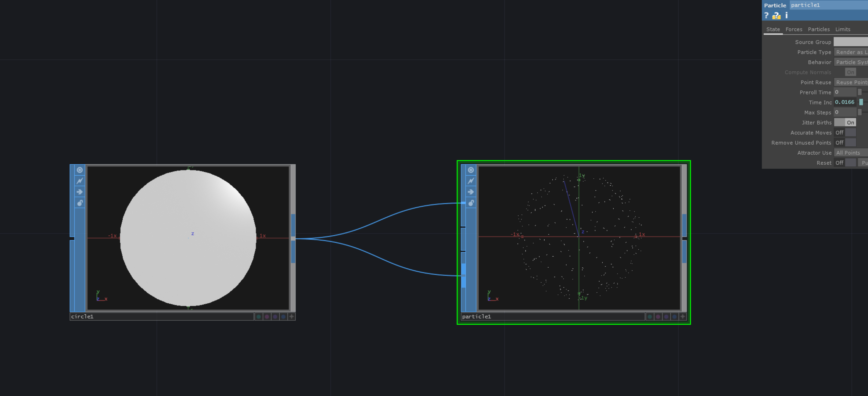Image resolution: width=868 pixels, height=396 pixels.
Task: Click the clone immune arrow flag on circle1
Action: 80,192
